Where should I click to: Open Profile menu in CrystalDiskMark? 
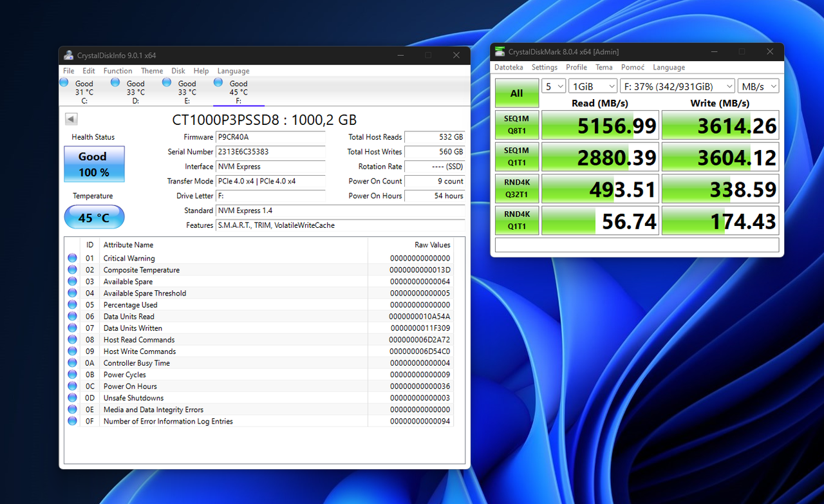tap(576, 67)
